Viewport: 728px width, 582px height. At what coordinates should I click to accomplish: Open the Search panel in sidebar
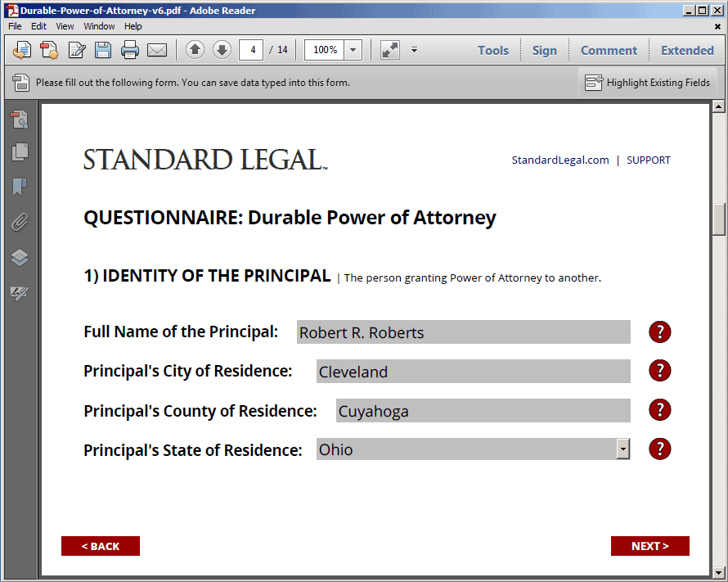pyautogui.click(x=20, y=120)
